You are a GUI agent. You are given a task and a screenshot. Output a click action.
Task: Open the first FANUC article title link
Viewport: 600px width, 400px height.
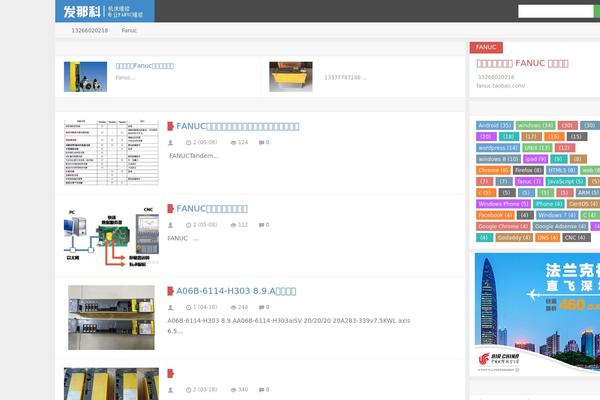coord(238,126)
